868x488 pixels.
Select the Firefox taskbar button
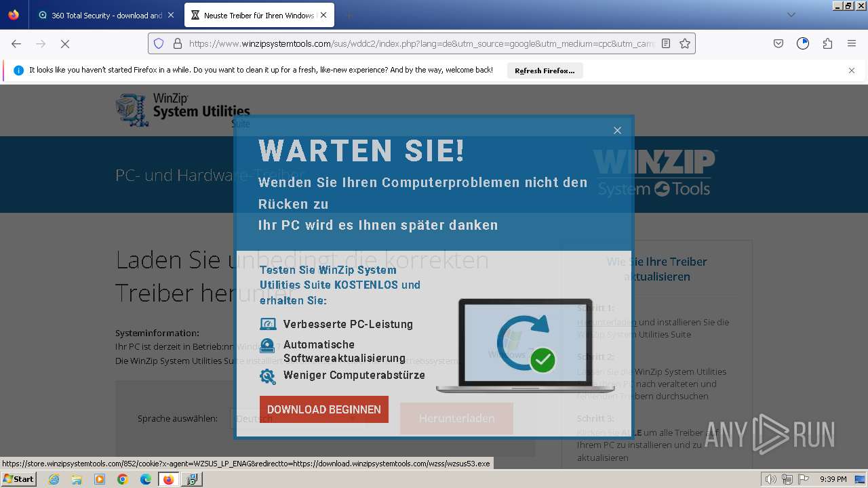point(169,479)
